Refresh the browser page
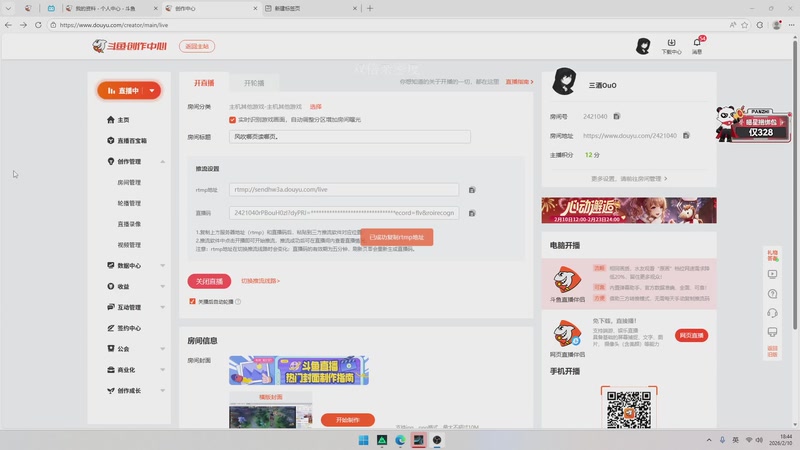Image resolution: width=800 pixels, height=450 pixels. click(x=38, y=24)
